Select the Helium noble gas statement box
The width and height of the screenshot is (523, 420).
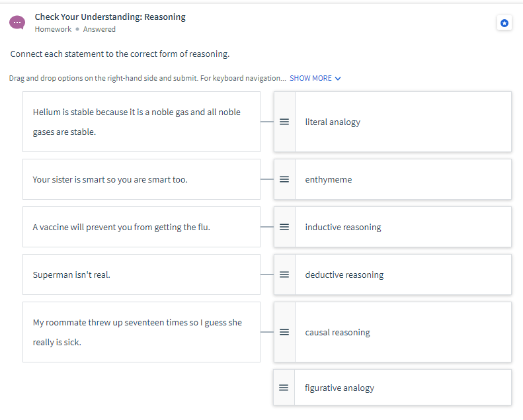[x=141, y=122]
